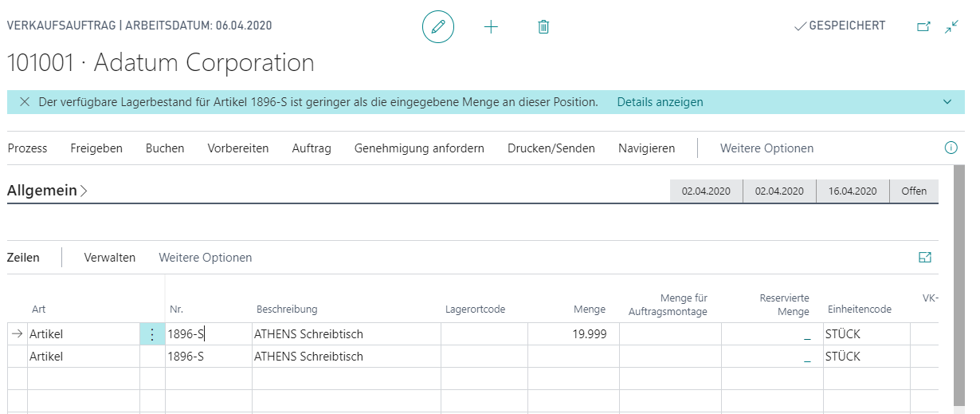Select the Zeilen tab

[23, 258]
